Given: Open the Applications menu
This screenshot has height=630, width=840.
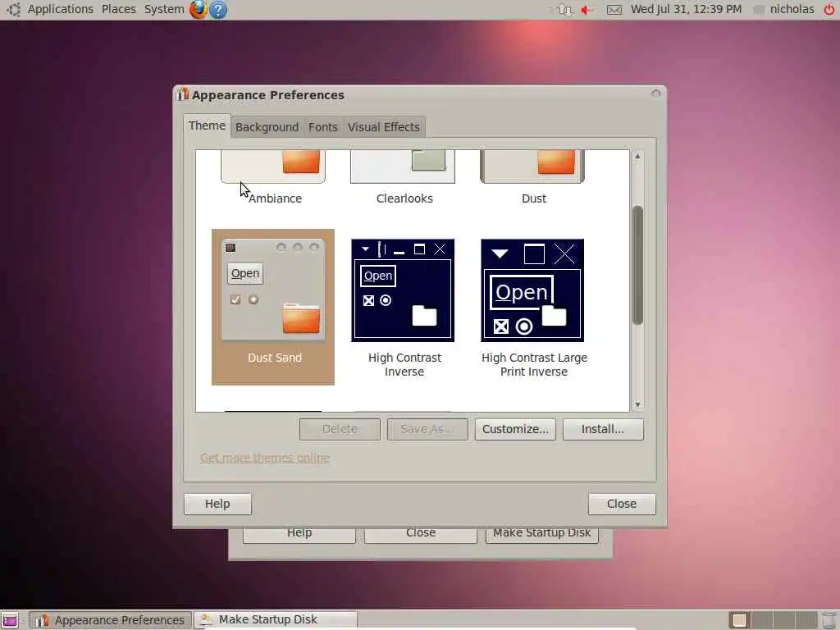Looking at the screenshot, I should 61,9.
